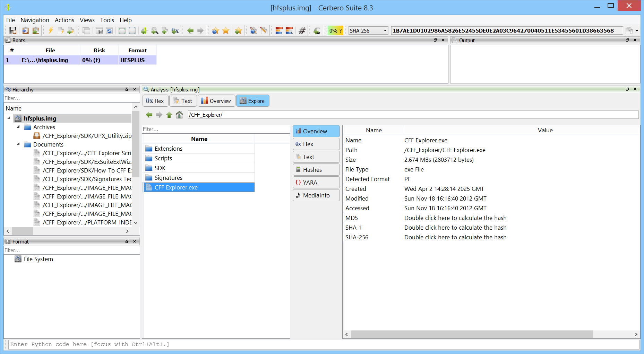Show side-panel Hex view button

click(316, 144)
